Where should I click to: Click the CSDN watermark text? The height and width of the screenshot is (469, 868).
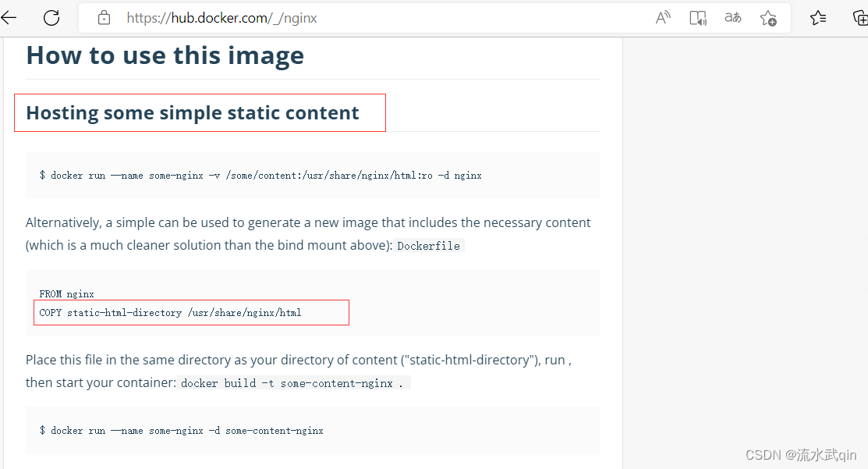(800, 455)
